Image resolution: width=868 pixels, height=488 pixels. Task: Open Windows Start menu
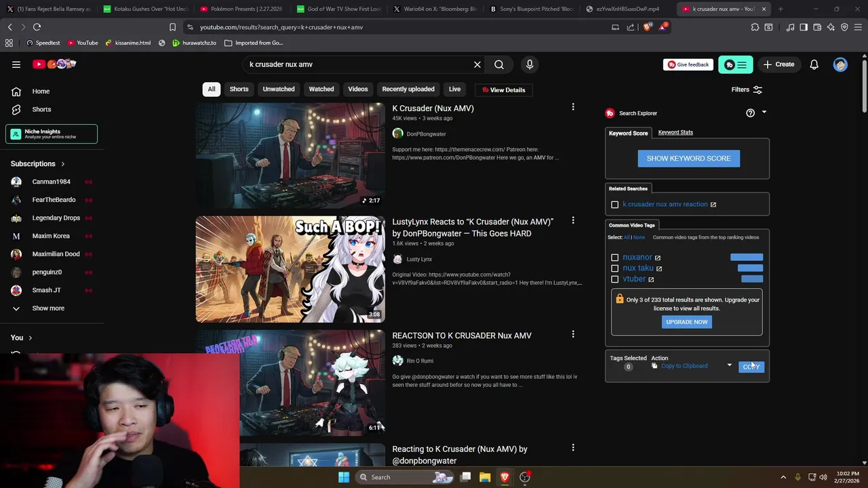tap(344, 477)
